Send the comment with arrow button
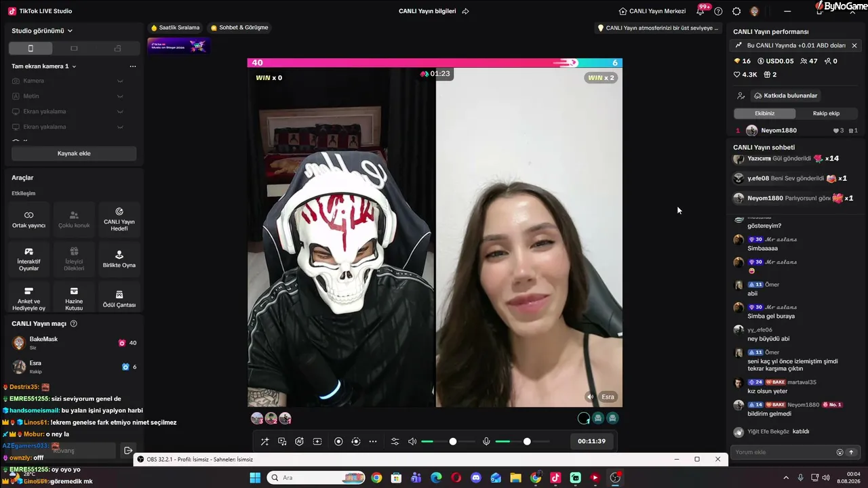 click(852, 452)
